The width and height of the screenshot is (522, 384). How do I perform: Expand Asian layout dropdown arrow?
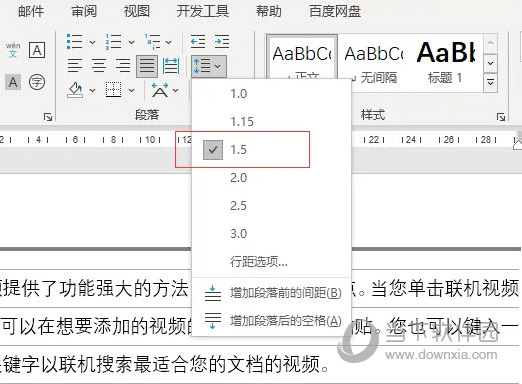(176, 90)
